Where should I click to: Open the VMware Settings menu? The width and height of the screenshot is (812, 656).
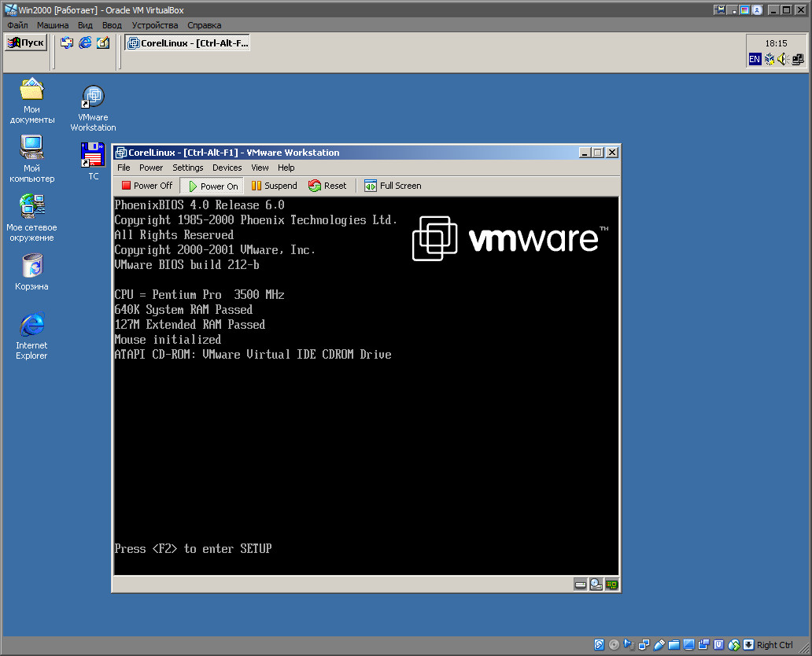(x=188, y=168)
